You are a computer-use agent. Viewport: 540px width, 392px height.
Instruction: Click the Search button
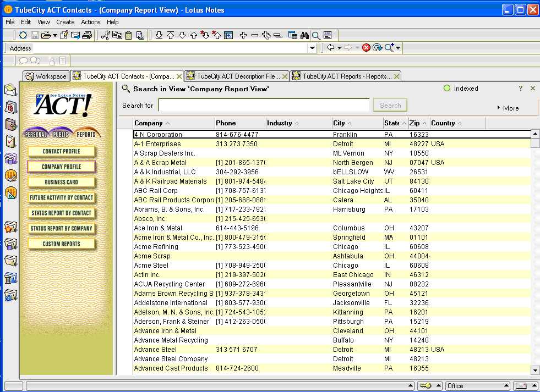tap(390, 105)
